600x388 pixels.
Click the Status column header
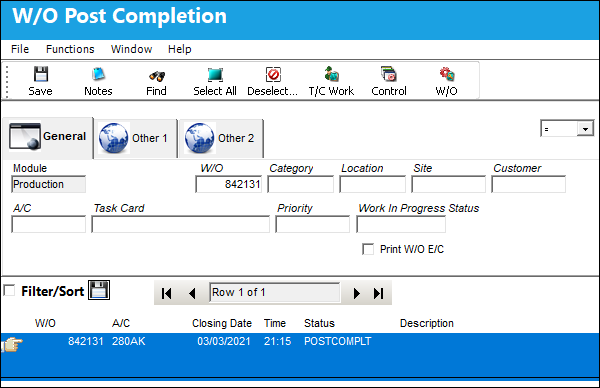tap(320, 323)
